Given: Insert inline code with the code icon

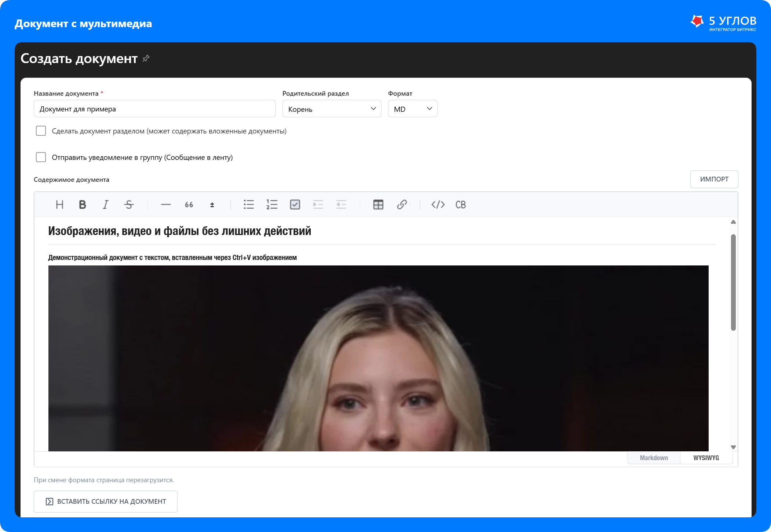Looking at the screenshot, I should [x=438, y=205].
